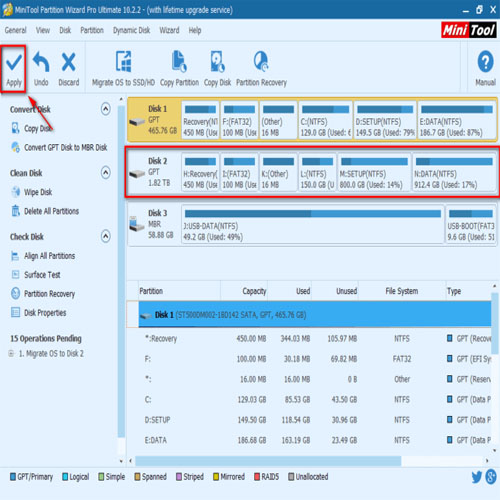Click the MiniTool logo
Image resolution: width=500 pixels, height=500 pixels.
[469, 30]
